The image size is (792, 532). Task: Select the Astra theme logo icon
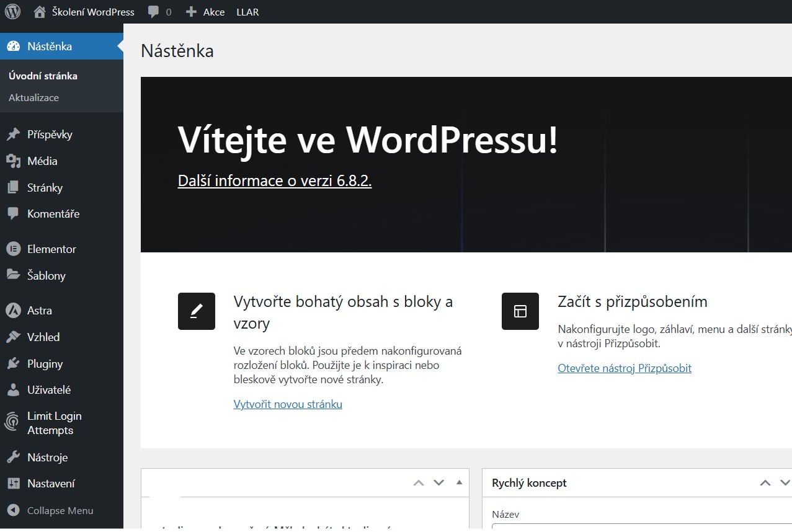click(12, 310)
